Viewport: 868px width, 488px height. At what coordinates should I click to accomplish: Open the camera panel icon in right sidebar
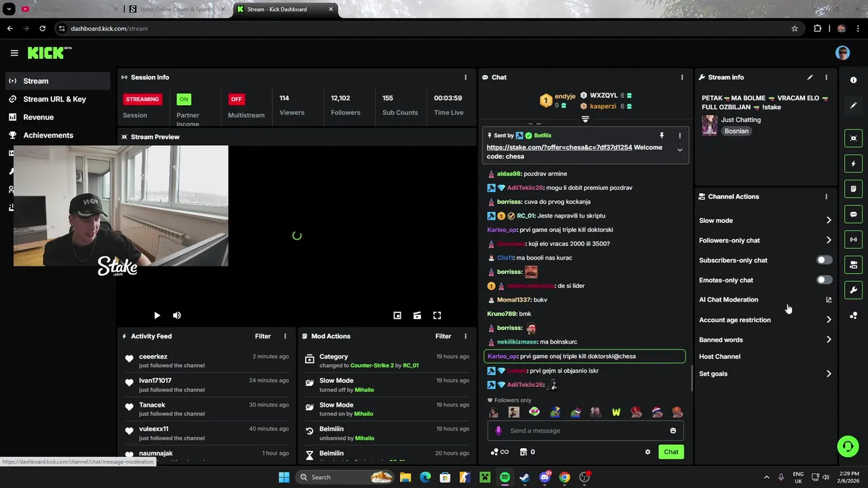(x=853, y=265)
